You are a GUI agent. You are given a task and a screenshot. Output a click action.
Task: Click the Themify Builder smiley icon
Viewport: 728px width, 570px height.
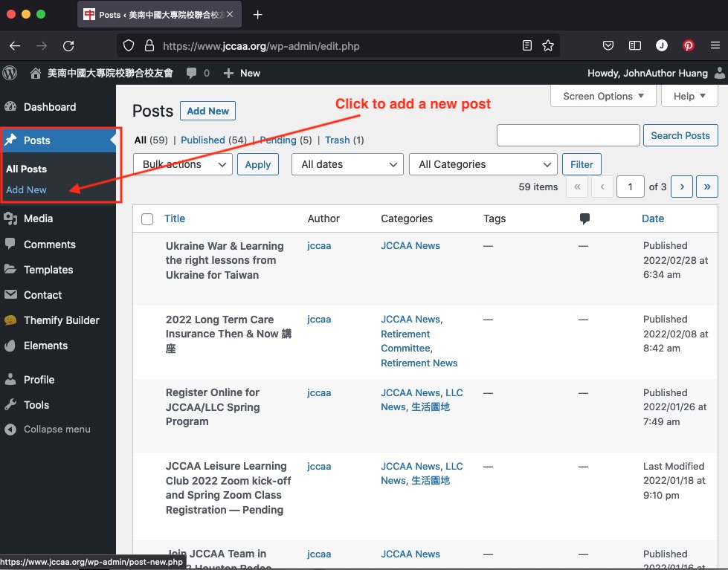(10, 320)
